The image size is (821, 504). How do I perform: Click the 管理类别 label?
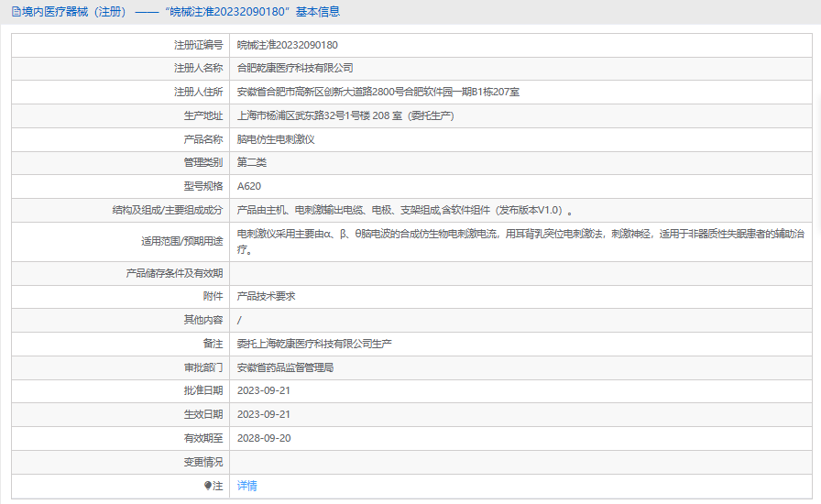point(203,162)
